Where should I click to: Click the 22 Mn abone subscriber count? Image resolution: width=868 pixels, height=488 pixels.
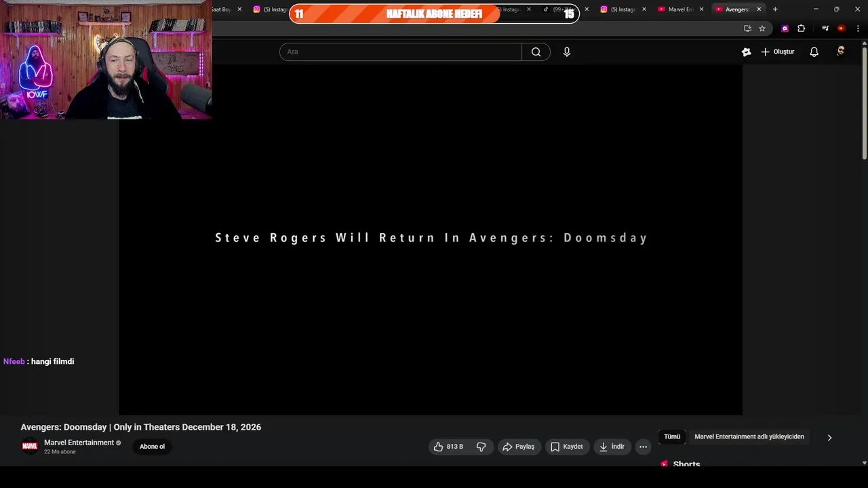coord(60,452)
